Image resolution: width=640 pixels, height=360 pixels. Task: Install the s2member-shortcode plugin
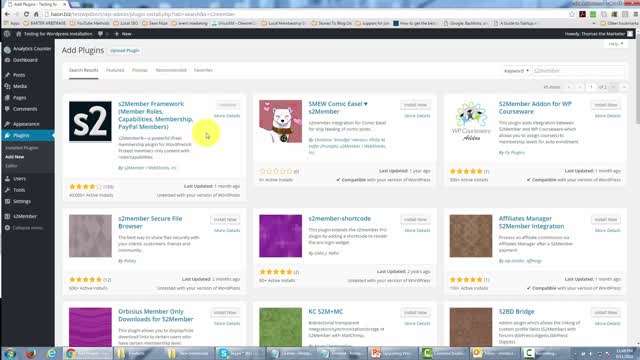click(415, 220)
